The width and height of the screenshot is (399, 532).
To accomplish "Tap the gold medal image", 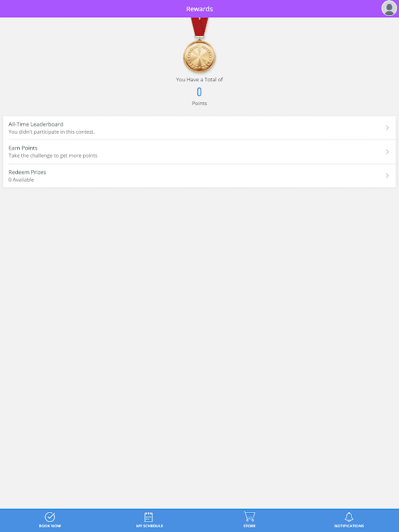I will point(199,45).
